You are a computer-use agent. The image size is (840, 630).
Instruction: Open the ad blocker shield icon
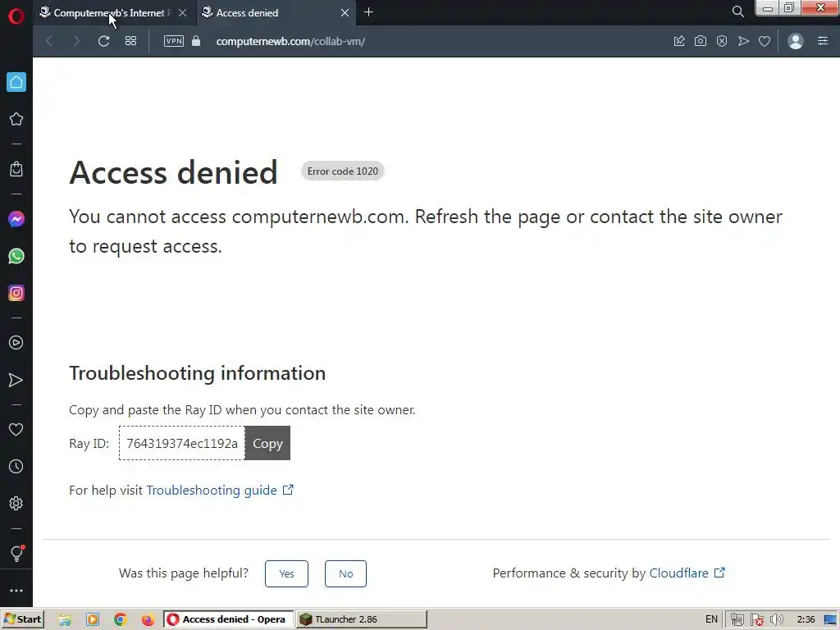[722, 41]
